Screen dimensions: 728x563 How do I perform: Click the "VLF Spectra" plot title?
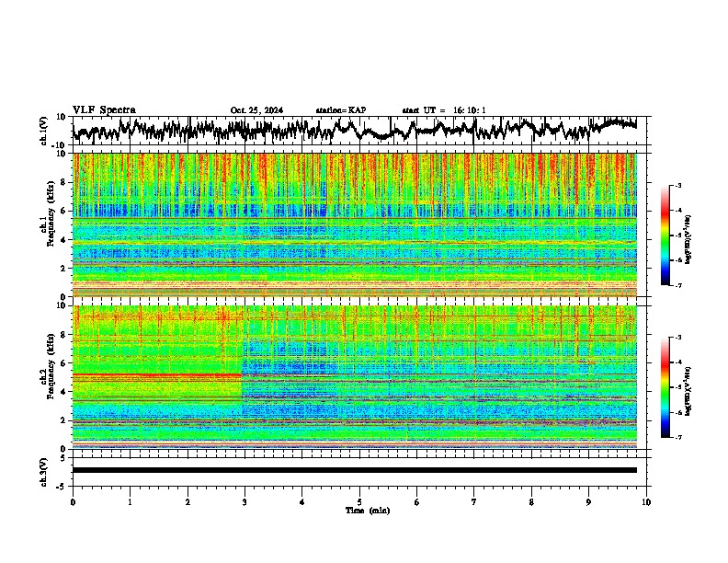104,110
